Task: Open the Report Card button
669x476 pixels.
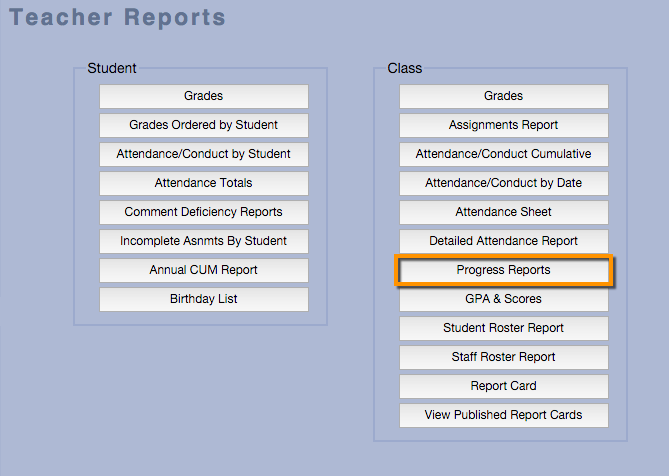Action: point(503,386)
